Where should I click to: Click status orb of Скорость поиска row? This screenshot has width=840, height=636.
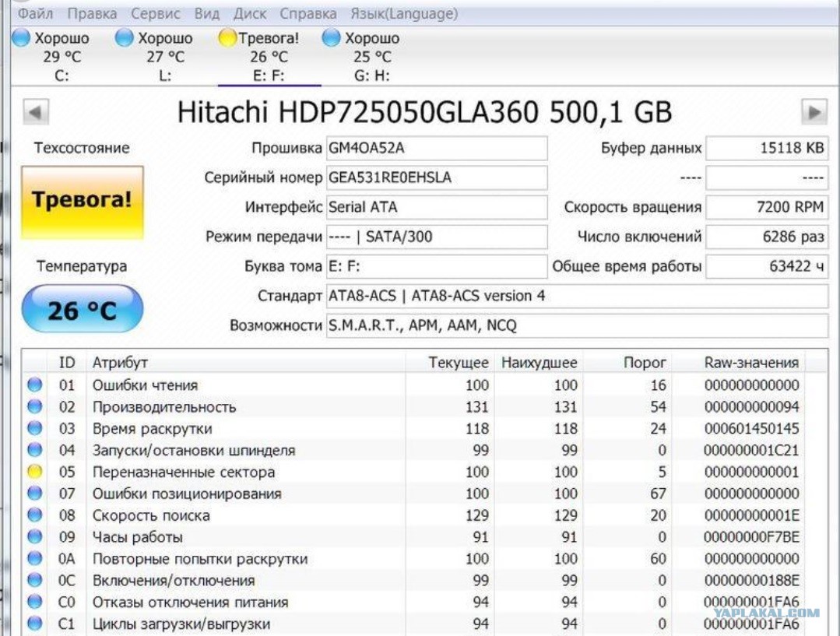point(35,515)
